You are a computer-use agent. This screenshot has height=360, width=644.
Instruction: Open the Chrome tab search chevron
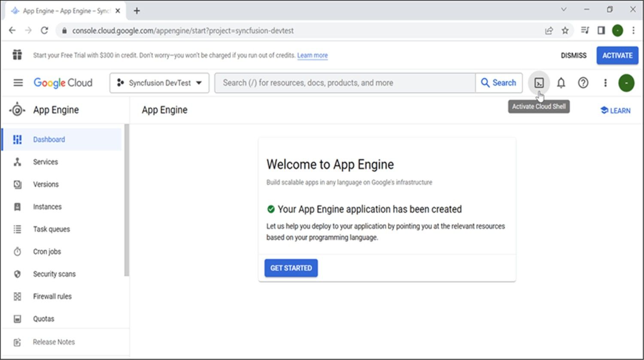pos(564,10)
